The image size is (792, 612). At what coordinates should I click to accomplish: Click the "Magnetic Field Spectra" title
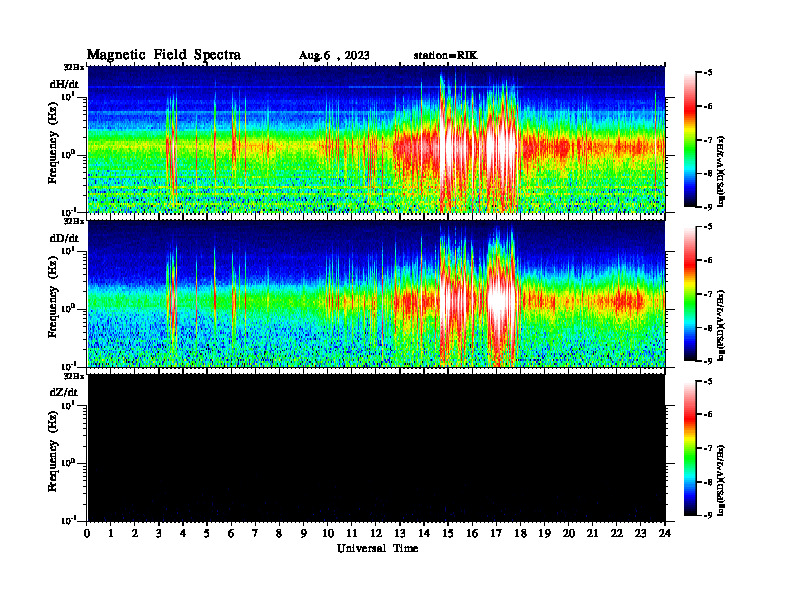coord(164,55)
